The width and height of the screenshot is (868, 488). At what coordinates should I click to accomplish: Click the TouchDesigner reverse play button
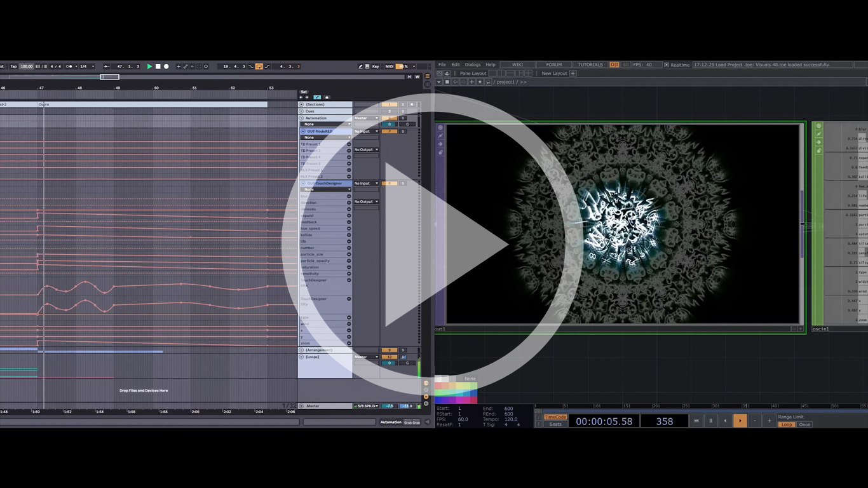(726, 421)
